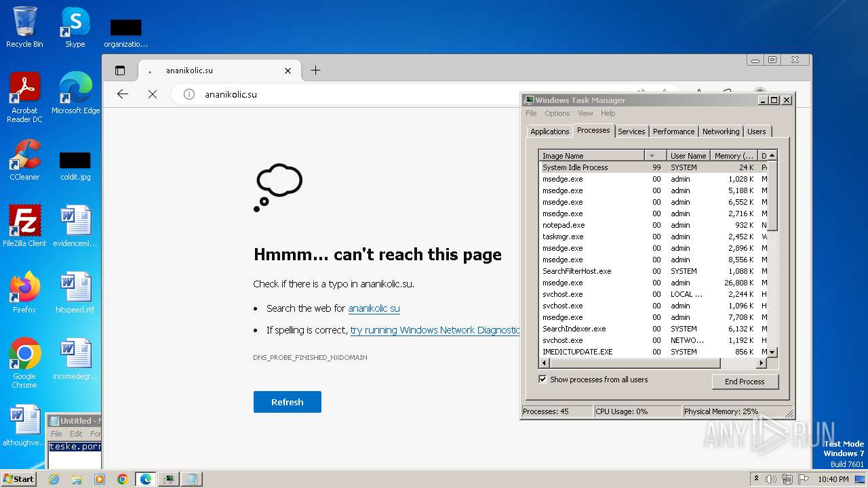The image size is (868, 488).
Task: Select FileZilla Client desktop icon
Action: [x=24, y=226]
